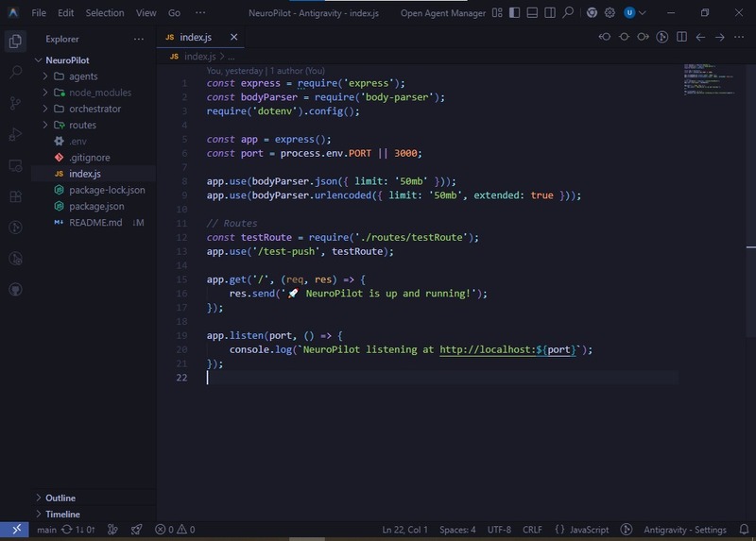Click the code minimap preview

710,79
